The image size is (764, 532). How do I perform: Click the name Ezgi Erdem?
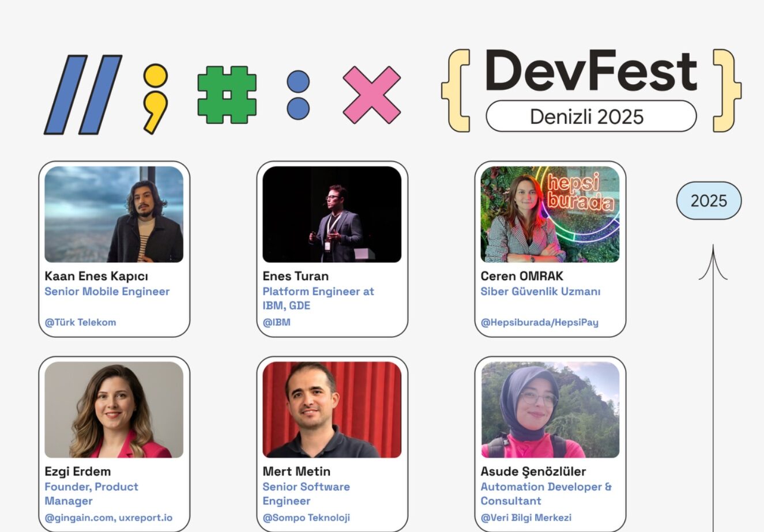tap(78, 471)
